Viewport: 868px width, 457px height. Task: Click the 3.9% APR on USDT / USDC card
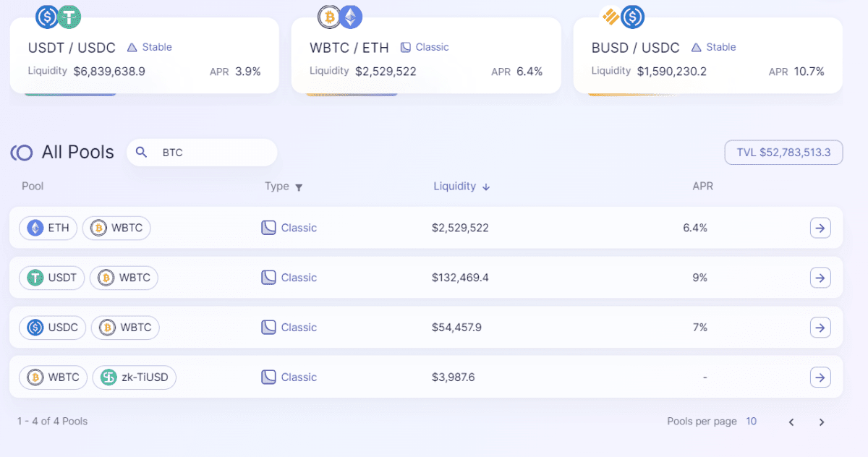coord(248,72)
